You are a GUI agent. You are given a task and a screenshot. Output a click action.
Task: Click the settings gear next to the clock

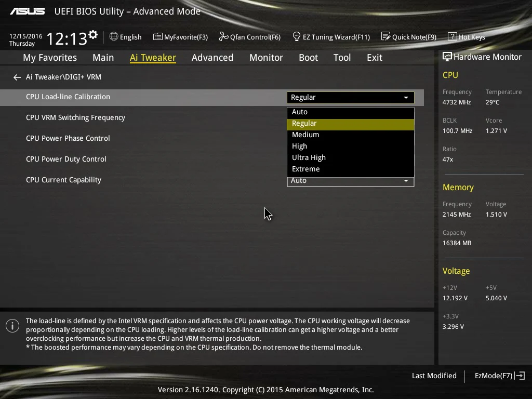point(93,35)
